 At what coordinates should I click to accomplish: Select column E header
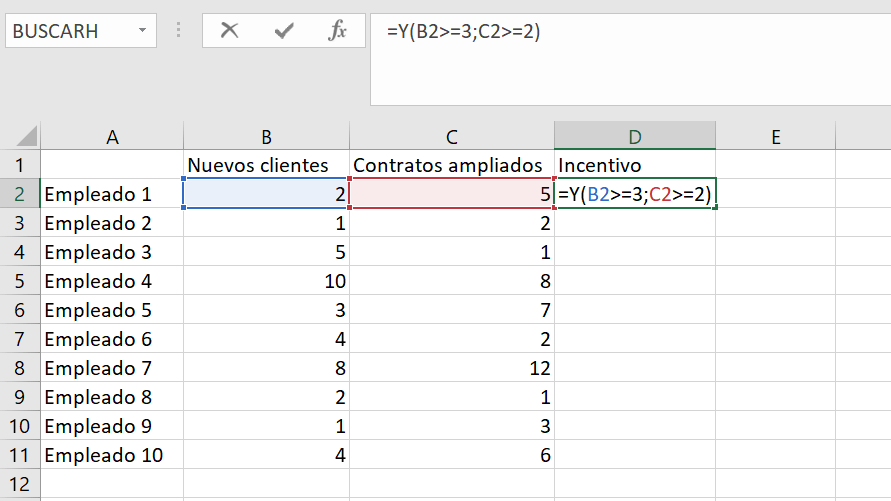(776, 136)
